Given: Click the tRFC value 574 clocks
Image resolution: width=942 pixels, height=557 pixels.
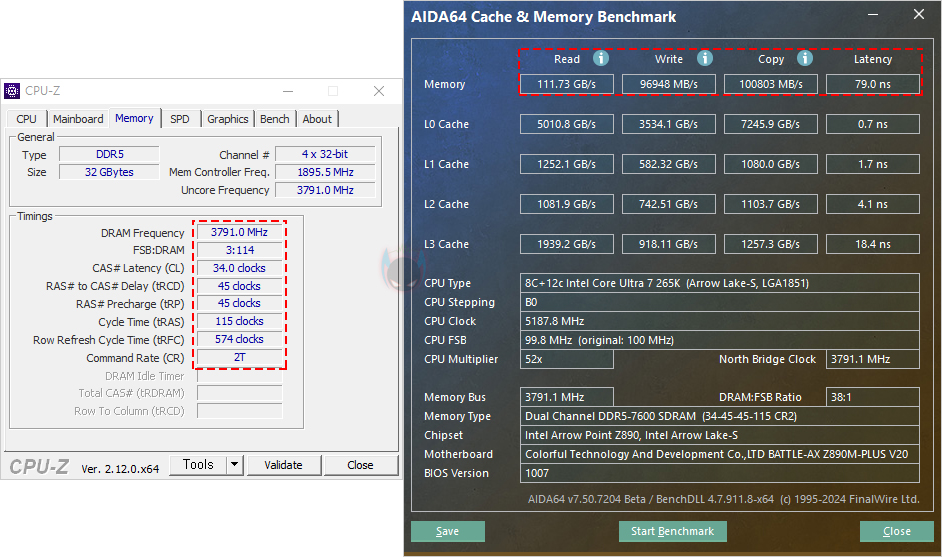Looking at the screenshot, I should point(240,339).
